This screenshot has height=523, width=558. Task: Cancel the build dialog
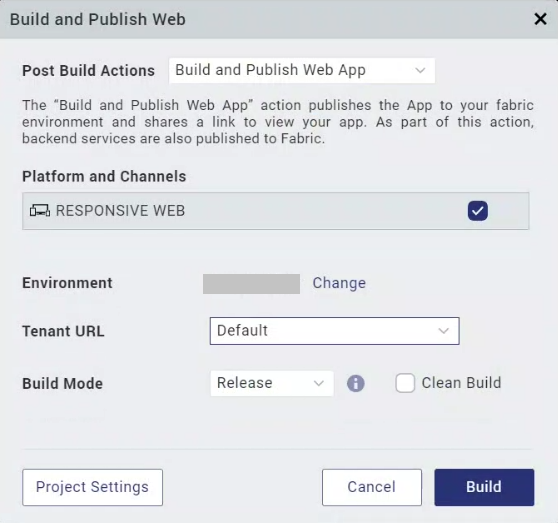372,487
